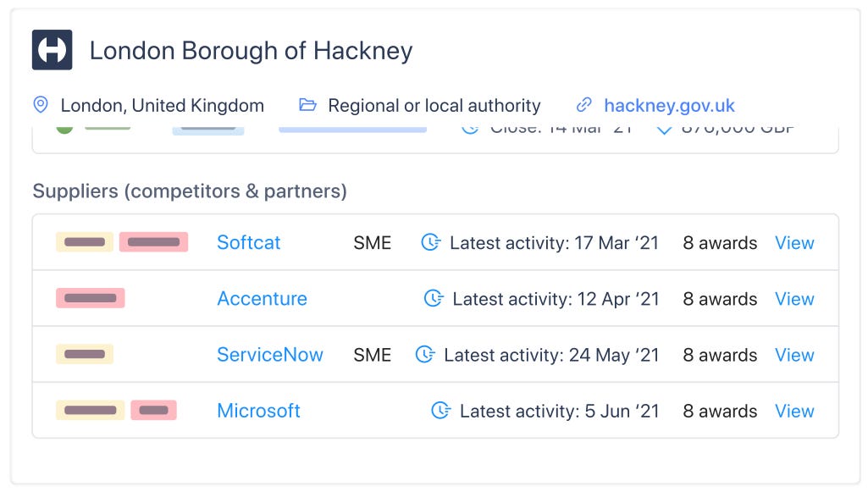Click the clock icon in ServiceNow row
868x492 pixels.
click(425, 354)
